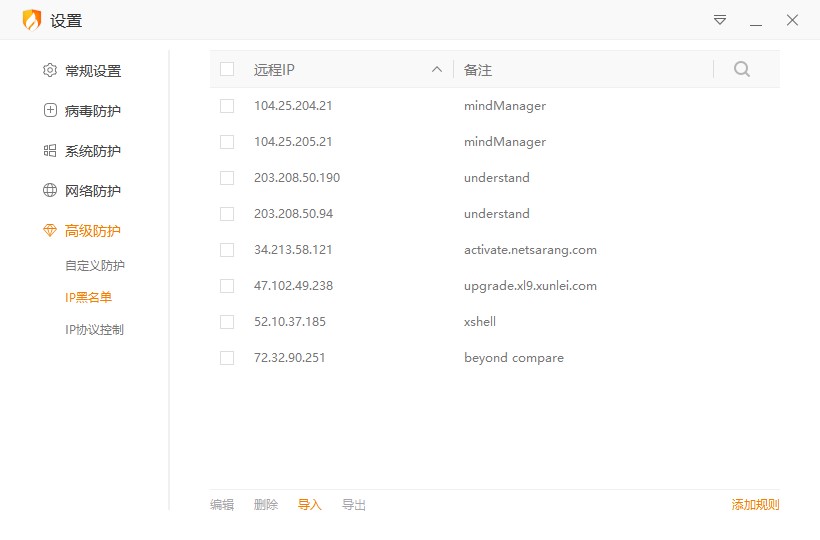Click the globe icon beside 网络防护
The width and height of the screenshot is (820, 540).
(50, 190)
